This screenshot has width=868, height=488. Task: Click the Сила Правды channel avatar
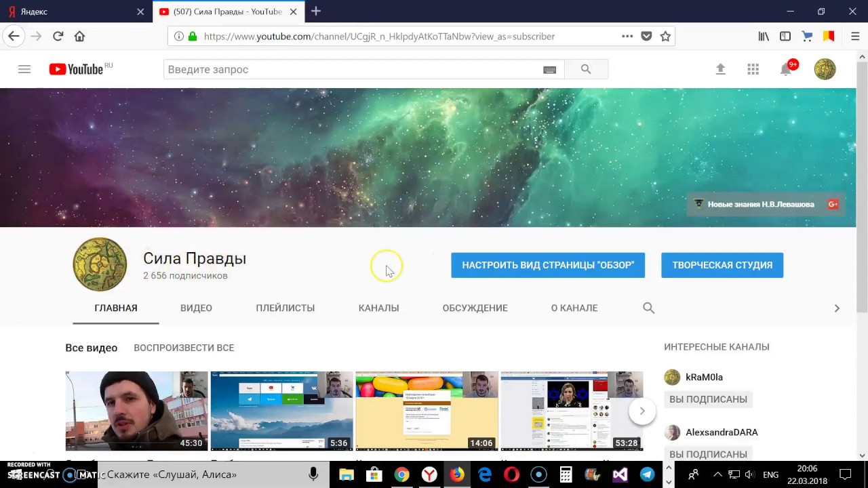tap(100, 264)
